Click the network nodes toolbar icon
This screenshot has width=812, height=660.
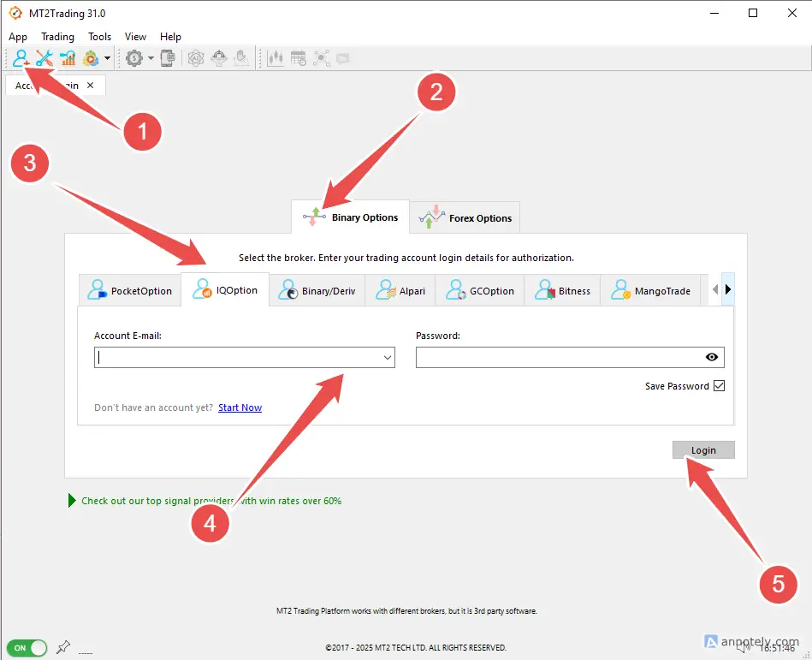click(322, 58)
